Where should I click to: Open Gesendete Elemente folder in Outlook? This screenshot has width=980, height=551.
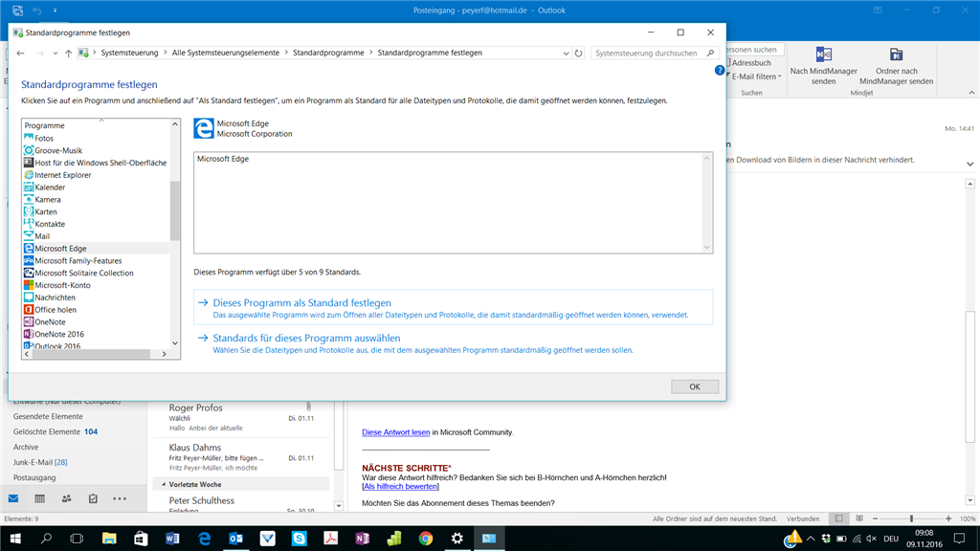48,417
